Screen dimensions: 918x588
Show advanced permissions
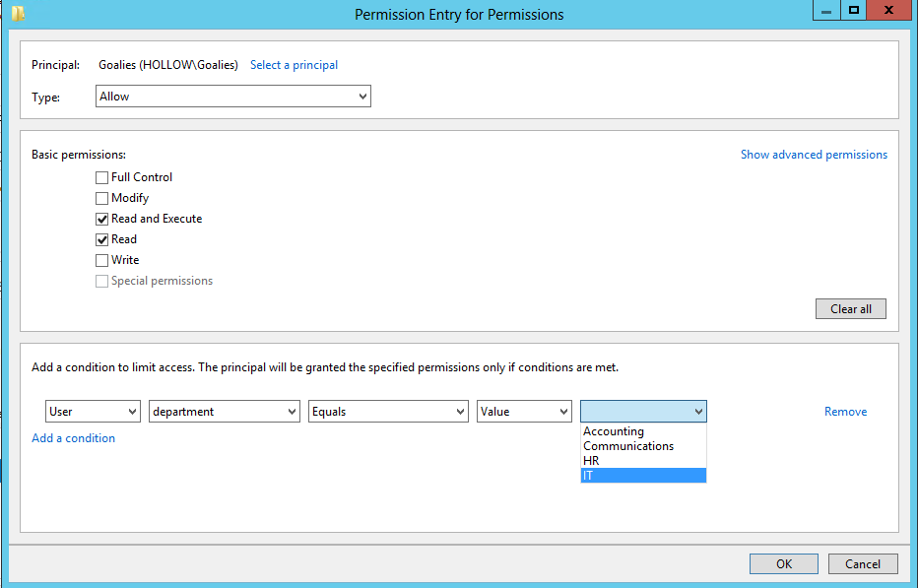[814, 155]
